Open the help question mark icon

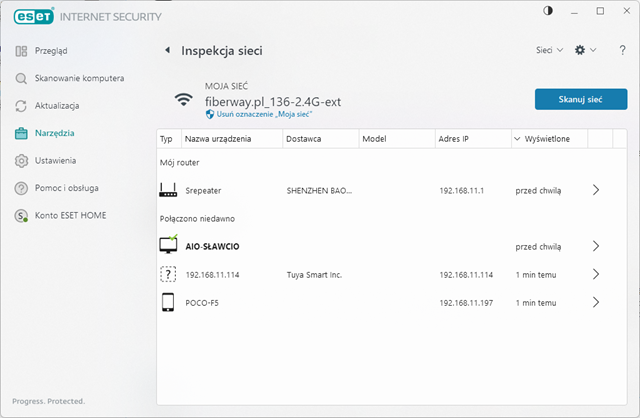click(x=622, y=50)
